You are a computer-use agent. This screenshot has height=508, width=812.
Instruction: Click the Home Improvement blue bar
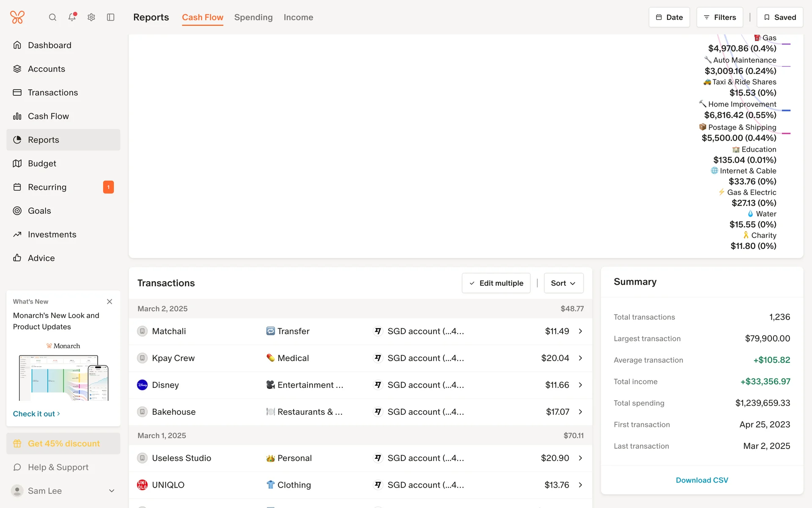pos(786,110)
